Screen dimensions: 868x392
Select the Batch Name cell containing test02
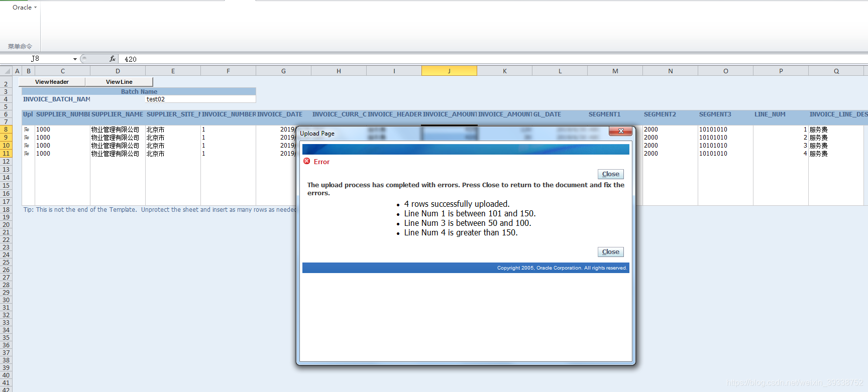[200, 99]
